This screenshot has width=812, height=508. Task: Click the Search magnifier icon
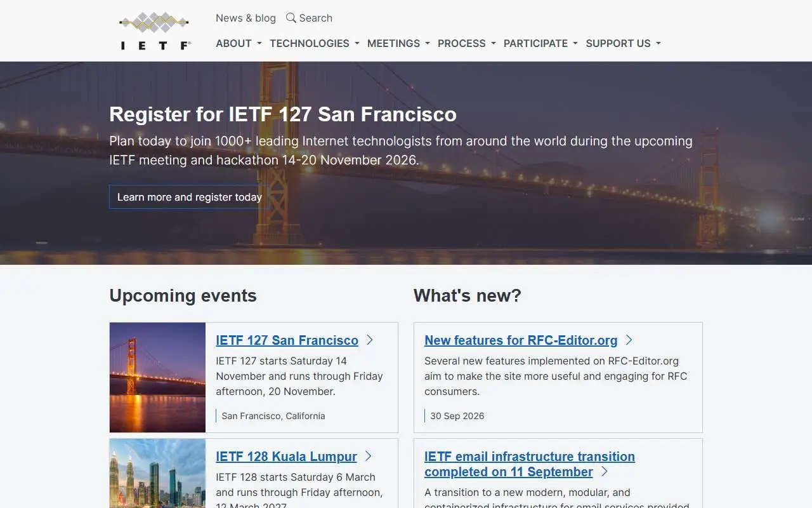click(x=291, y=18)
